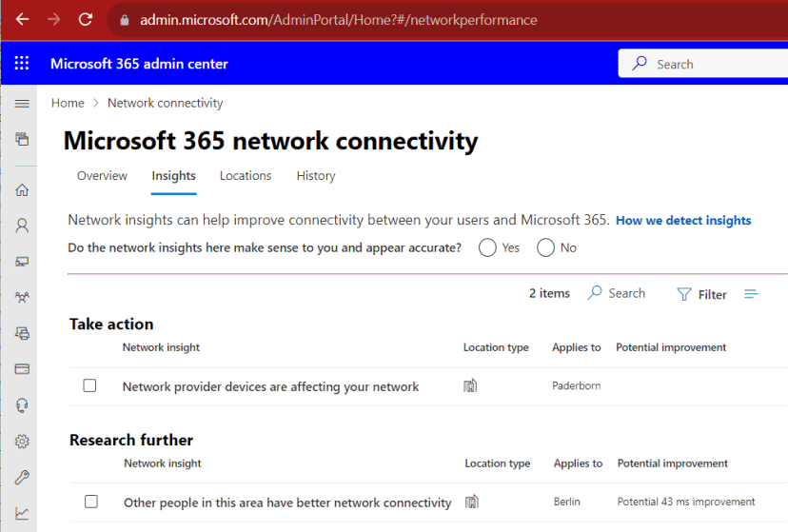Open the Locations tab
The height and width of the screenshot is (532, 788).
click(246, 176)
